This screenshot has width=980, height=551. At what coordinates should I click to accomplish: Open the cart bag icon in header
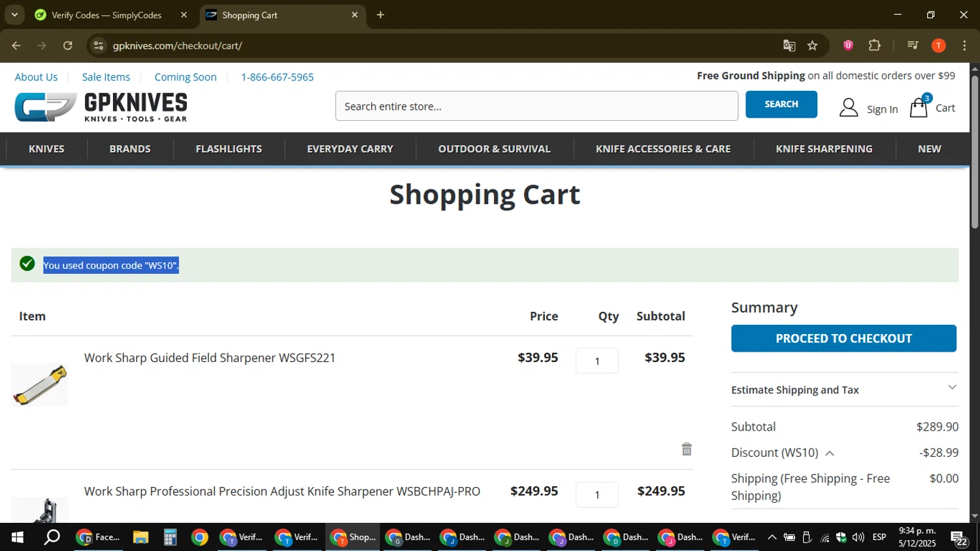[919, 107]
